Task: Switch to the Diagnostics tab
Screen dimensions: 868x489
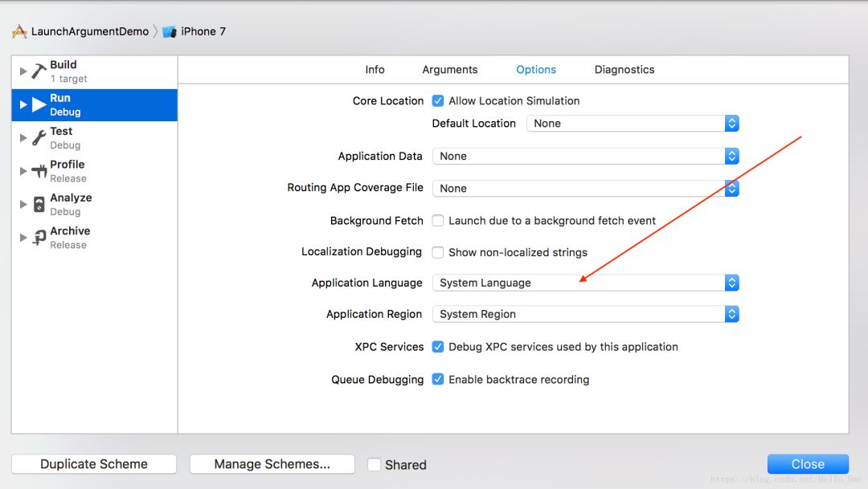Action: pos(624,70)
